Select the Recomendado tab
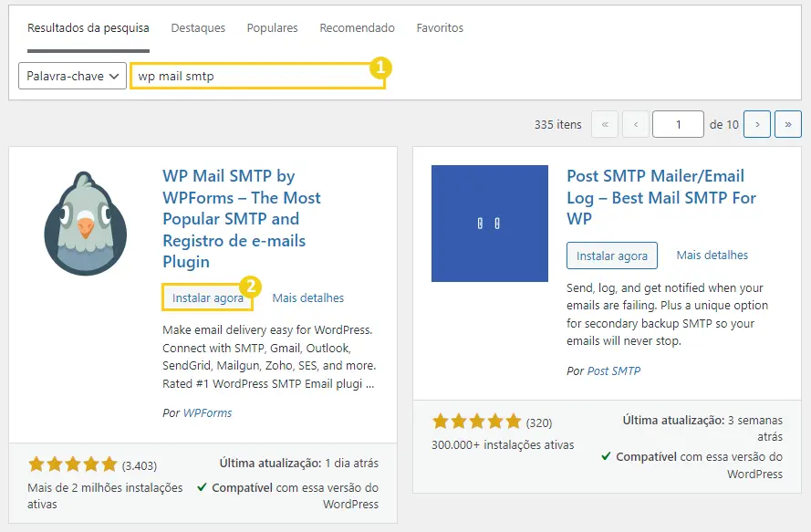 coord(357,28)
